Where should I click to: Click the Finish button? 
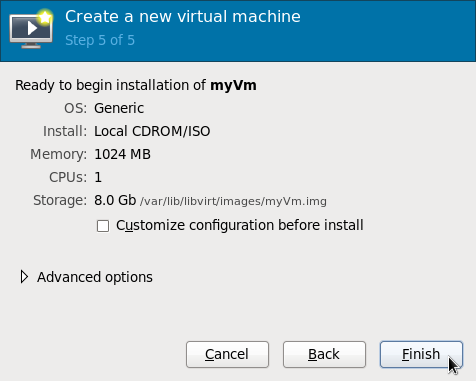point(421,354)
